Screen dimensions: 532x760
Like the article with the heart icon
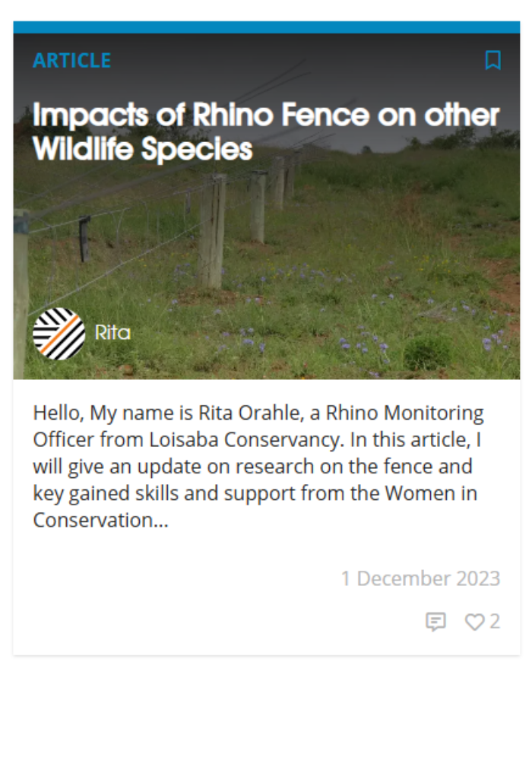(474, 622)
